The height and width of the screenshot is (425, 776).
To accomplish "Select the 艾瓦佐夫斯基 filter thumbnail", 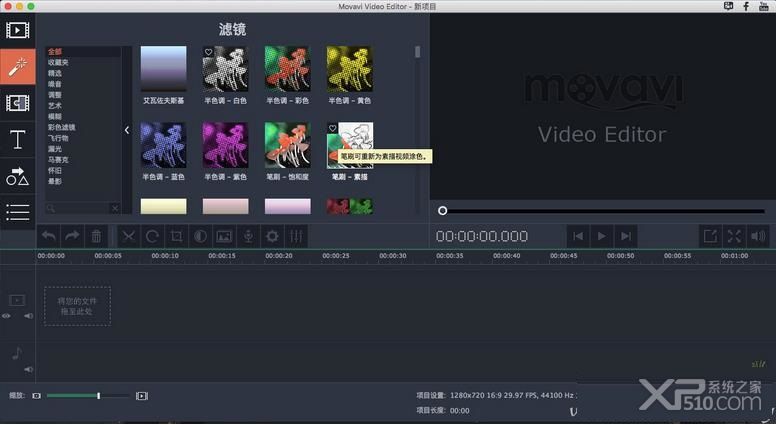I will 163,69.
